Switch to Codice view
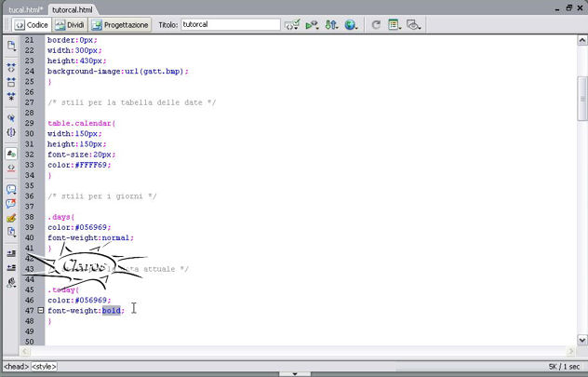Viewport: 588px width, 377px height. pyautogui.click(x=32, y=25)
